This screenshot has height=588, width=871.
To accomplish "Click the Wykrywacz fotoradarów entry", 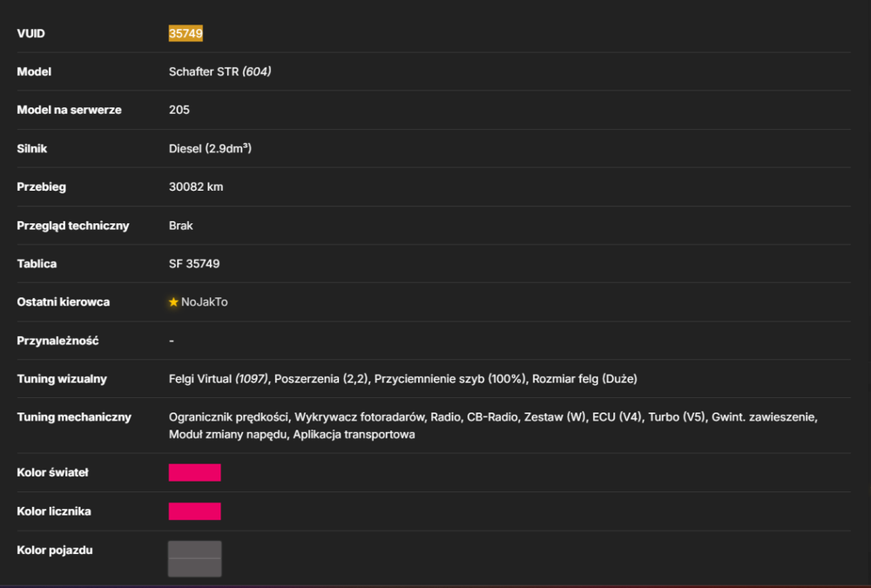I will (x=360, y=417).
